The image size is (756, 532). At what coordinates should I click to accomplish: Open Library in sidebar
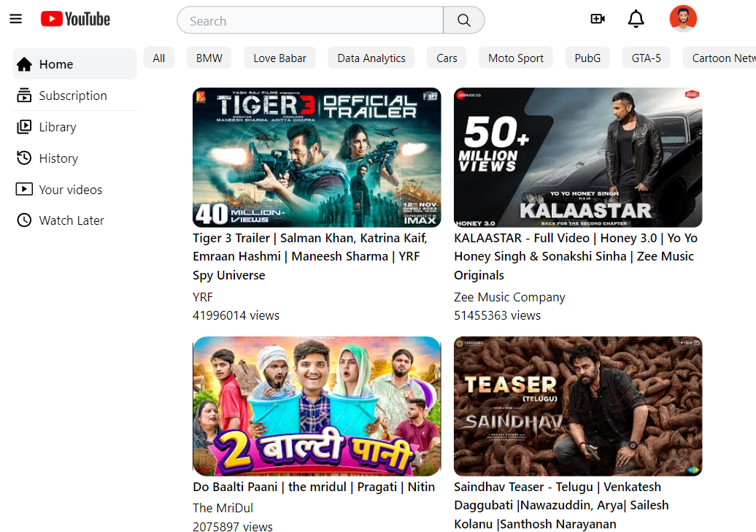(74, 127)
